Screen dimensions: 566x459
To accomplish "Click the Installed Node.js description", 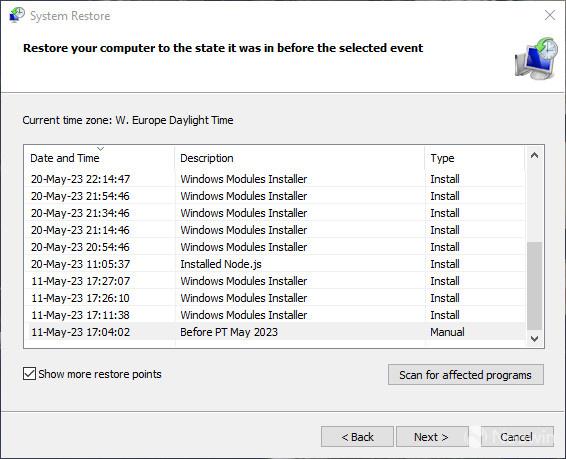I will [x=221, y=264].
